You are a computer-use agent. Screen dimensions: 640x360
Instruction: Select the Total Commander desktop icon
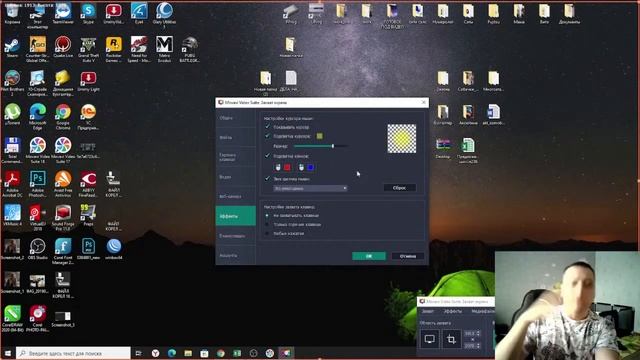point(12,150)
